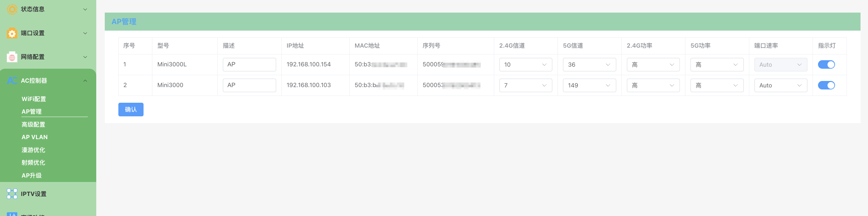868x216 pixels.
Task: Toggle indicator light for Mini3000 AP
Action: [826, 85]
